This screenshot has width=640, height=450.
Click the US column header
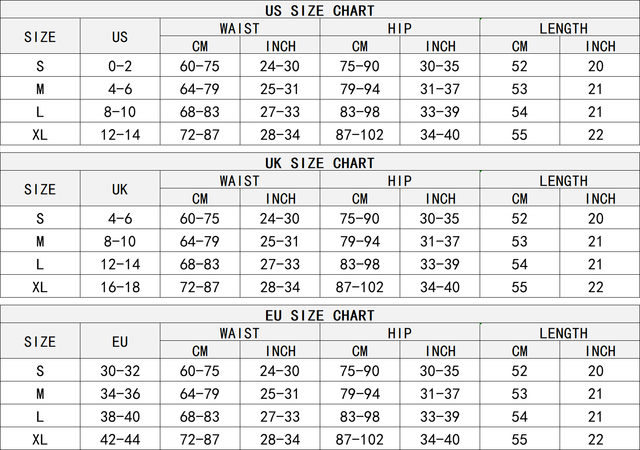[x=120, y=37]
